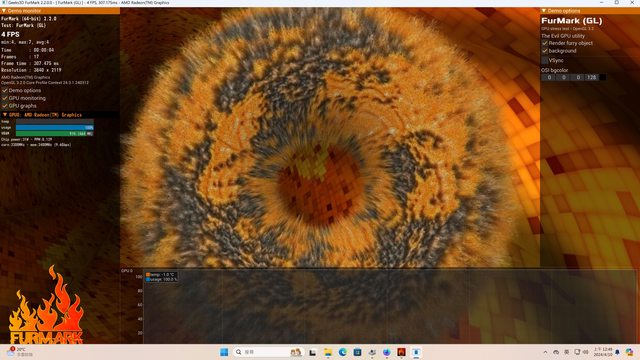
Task: Toggle the background checkbox
Action: click(x=544, y=51)
